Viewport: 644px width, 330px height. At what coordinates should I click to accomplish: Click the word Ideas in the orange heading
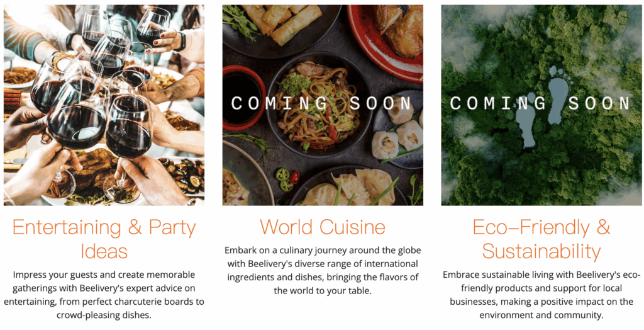coord(104,251)
